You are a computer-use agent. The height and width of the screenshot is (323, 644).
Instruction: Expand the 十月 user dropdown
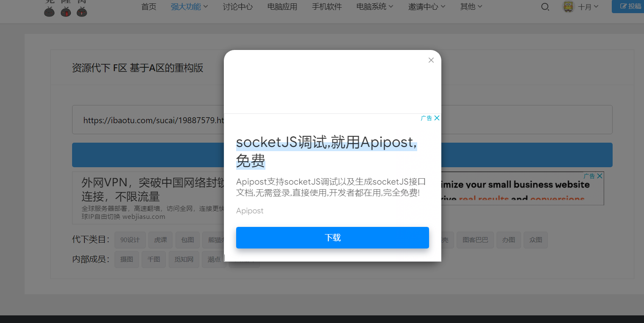tap(588, 7)
